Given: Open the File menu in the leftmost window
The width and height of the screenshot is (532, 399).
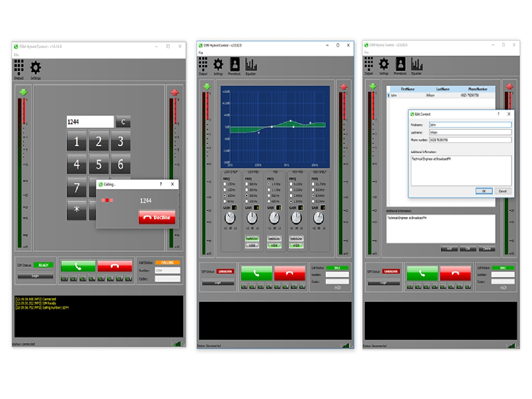Looking at the screenshot, I should click(16, 55).
